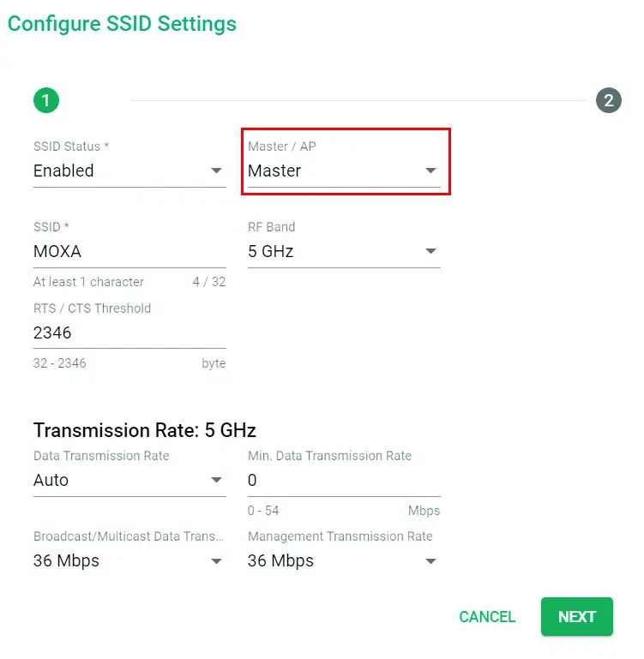Open Data Transmission Rate Auto dropdown
Viewport: 644px width, 659px height.
[120, 480]
